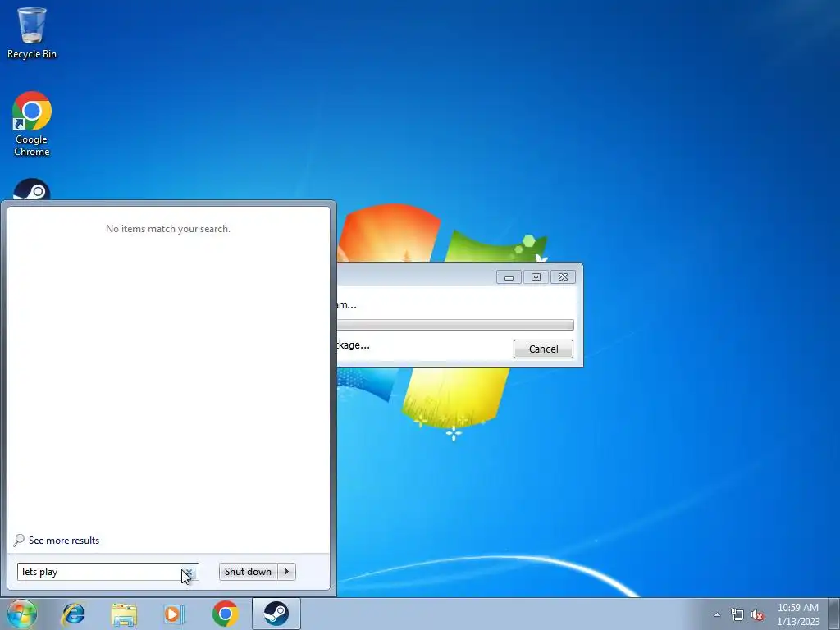
Task: Open the clock showing 10:59 AM
Action: (798, 614)
